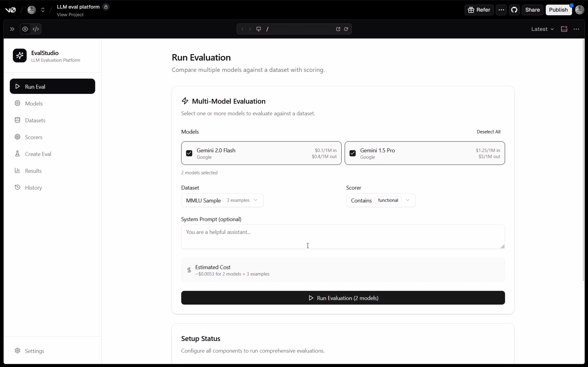
Task: Open the Results sidebar item
Action: pos(33,171)
